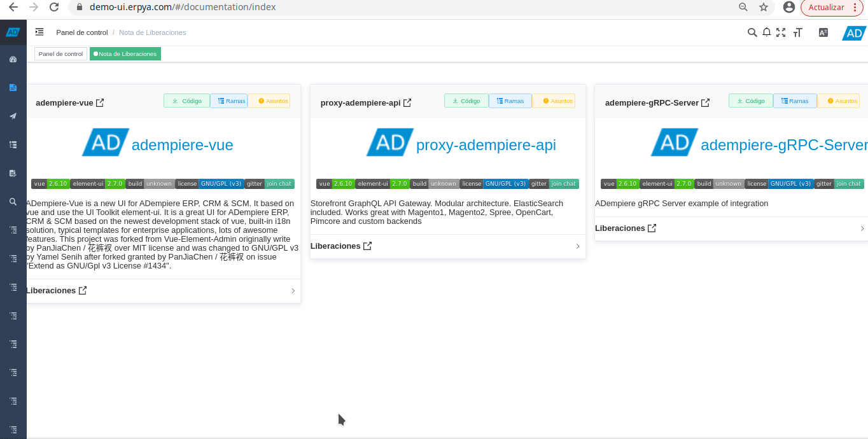The image size is (868, 439).
Task: Switch language with the translate icon
Action: click(823, 32)
